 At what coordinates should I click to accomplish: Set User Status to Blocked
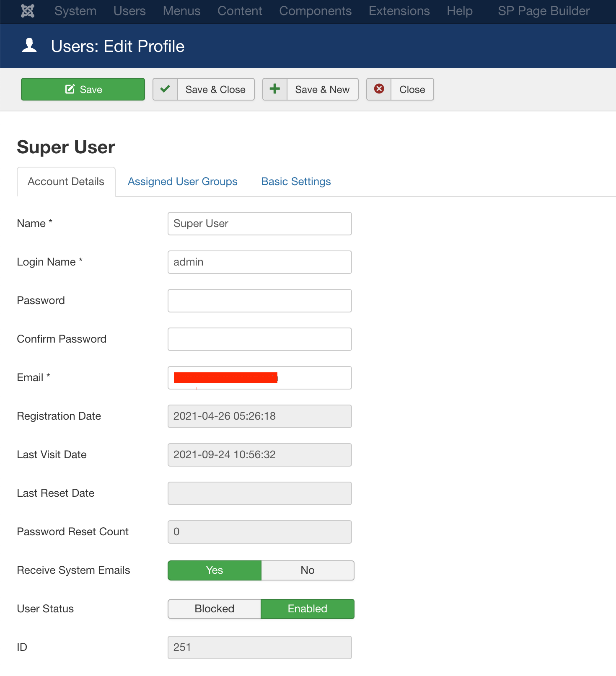[215, 609]
